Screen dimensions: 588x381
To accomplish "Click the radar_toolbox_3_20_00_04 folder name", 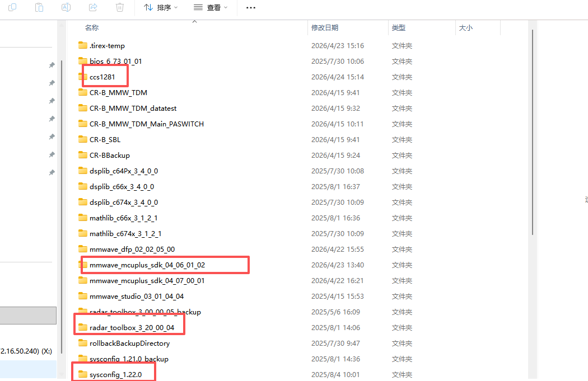I will tap(132, 327).
